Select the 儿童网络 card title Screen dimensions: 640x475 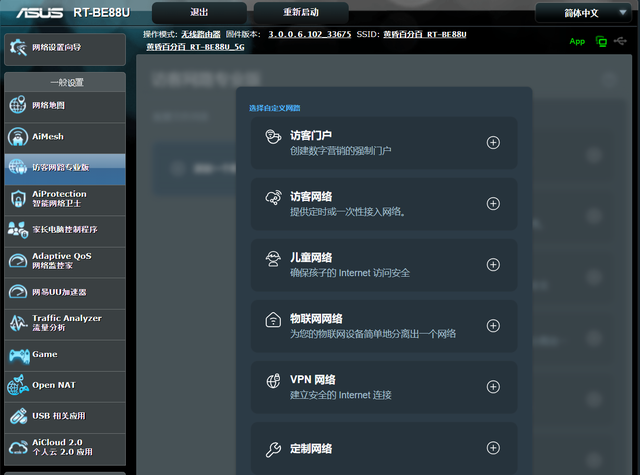click(x=311, y=257)
